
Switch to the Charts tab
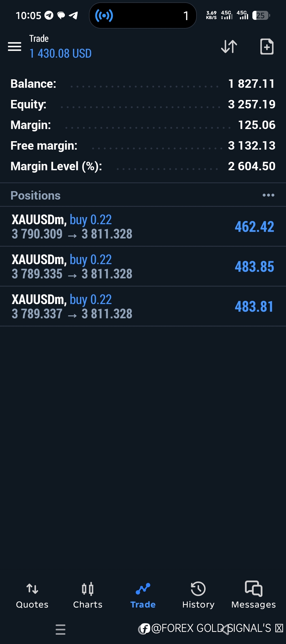tap(88, 595)
